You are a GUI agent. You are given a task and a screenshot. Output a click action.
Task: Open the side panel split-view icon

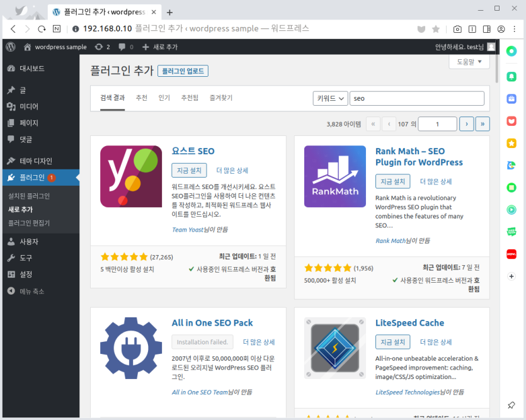coord(487,29)
